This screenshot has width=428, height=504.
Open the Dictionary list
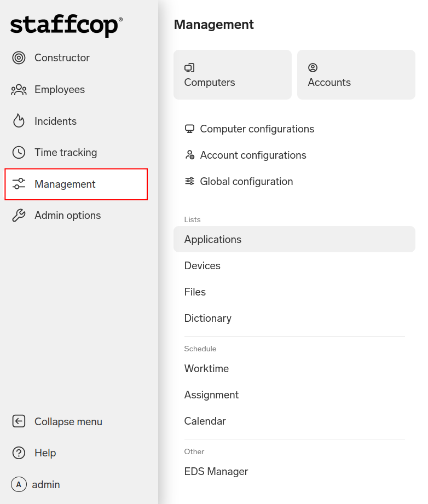click(x=208, y=318)
